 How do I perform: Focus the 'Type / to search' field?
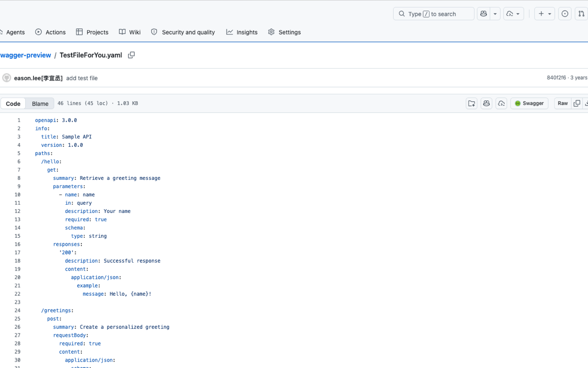434,14
